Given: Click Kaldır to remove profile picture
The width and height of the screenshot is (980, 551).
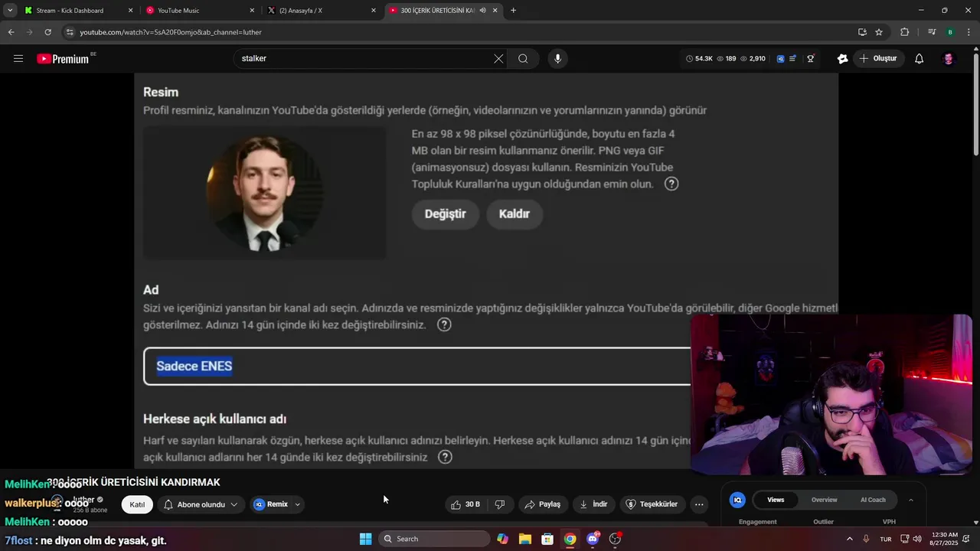Looking at the screenshot, I should pyautogui.click(x=514, y=214).
